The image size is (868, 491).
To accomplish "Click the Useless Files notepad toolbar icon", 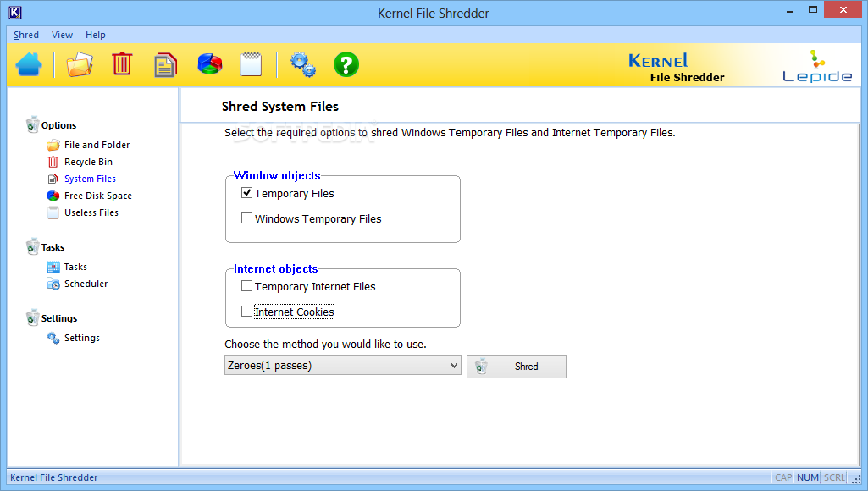I will [x=252, y=64].
